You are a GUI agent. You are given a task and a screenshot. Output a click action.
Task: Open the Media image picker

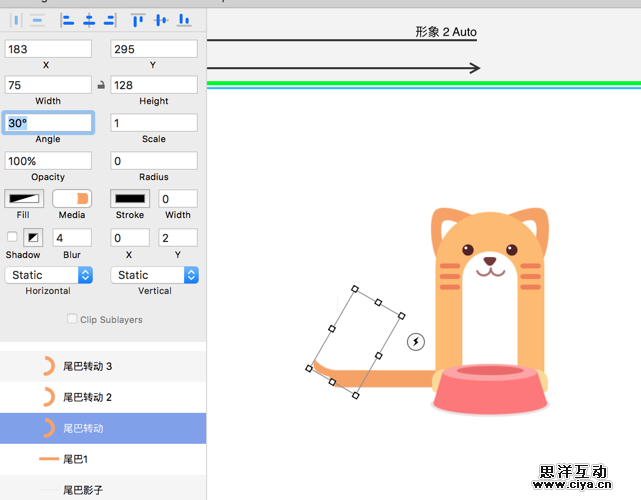[71, 199]
